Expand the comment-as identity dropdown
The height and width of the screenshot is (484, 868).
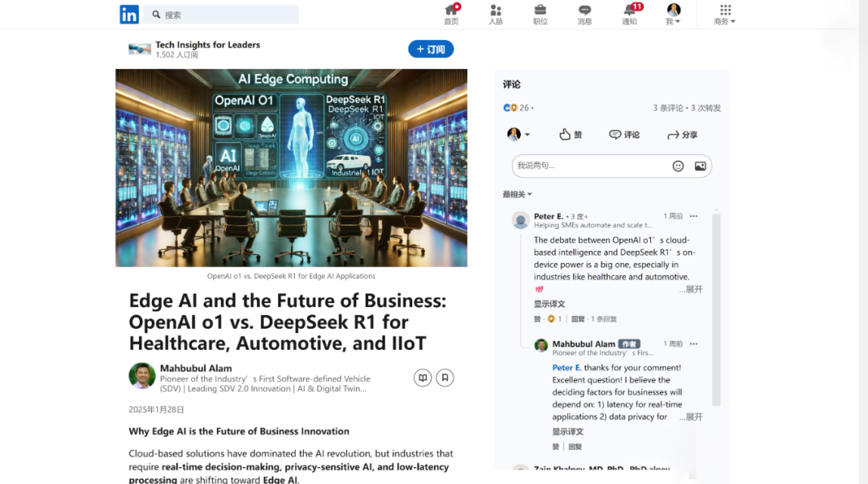point(518,134)
